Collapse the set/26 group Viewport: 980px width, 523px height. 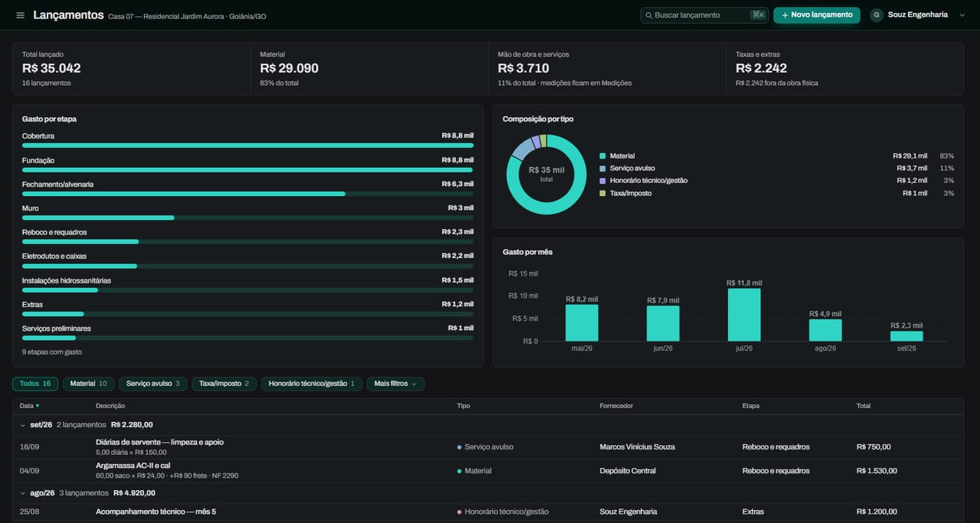(23, 425)
